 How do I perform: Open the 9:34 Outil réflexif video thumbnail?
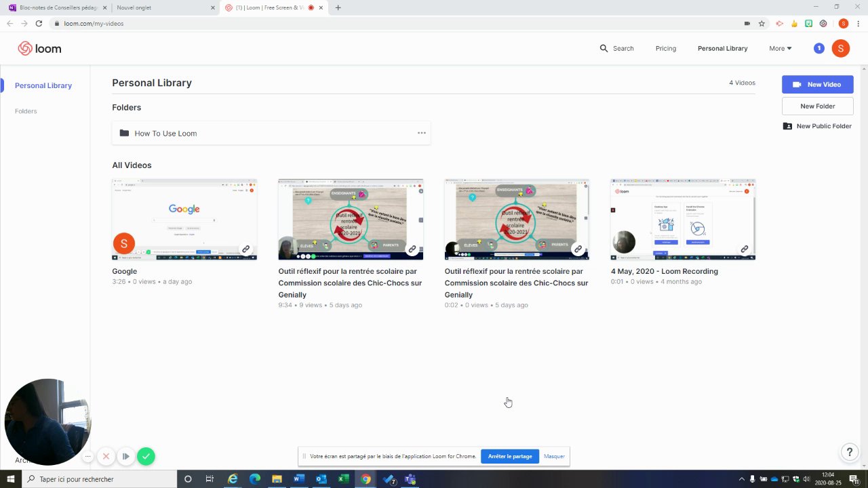coord(351,220)
